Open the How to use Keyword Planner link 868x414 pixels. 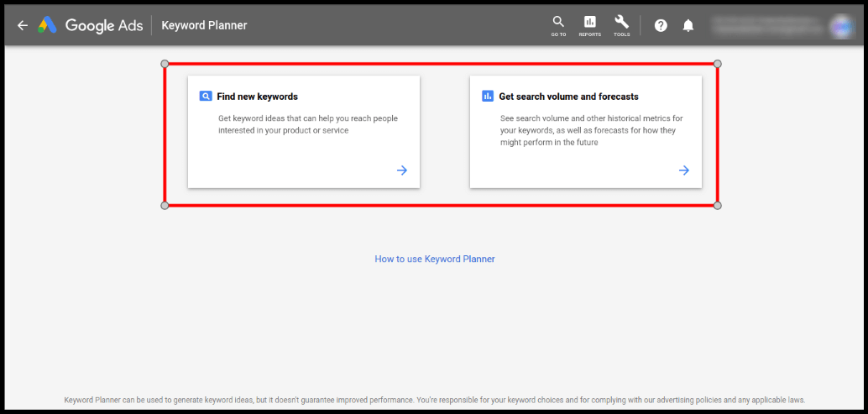click(435, 259)
